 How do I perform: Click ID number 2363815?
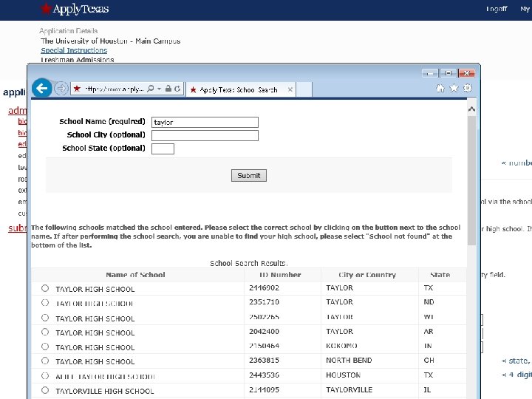(x=264, y=360)
